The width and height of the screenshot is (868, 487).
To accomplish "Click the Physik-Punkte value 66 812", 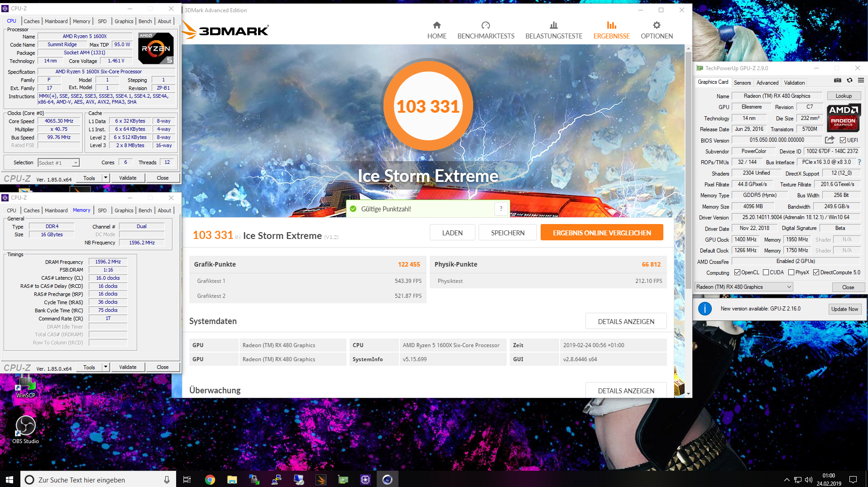I will [x=651, y=264].
